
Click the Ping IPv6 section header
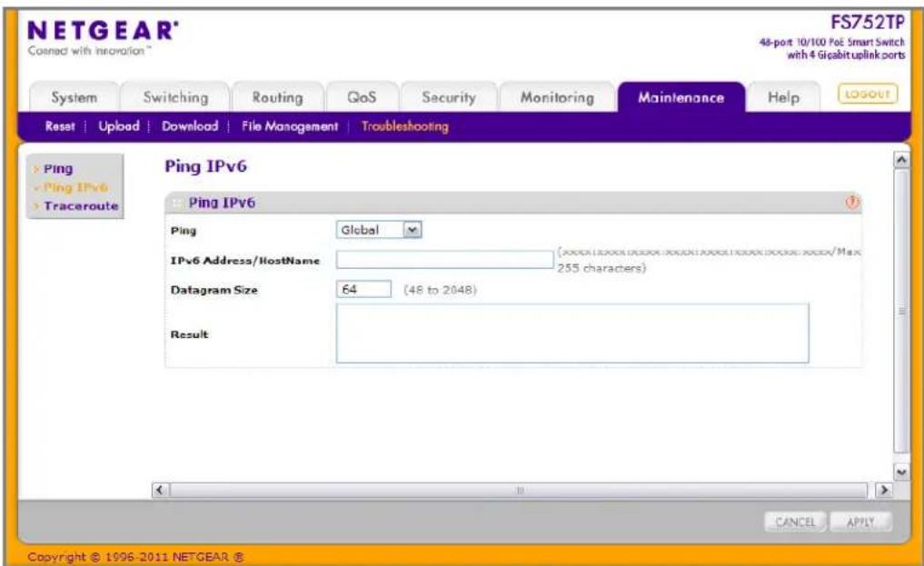[513, 202]
